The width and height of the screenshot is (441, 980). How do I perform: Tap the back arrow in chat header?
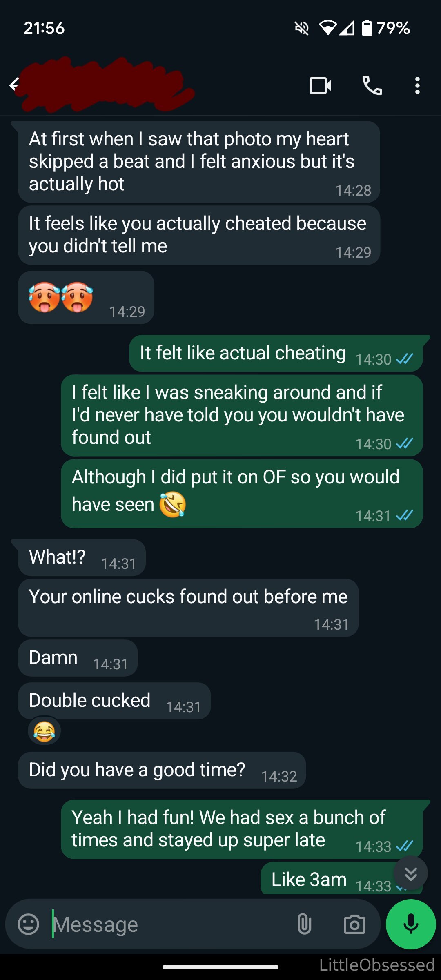point(14,85)
